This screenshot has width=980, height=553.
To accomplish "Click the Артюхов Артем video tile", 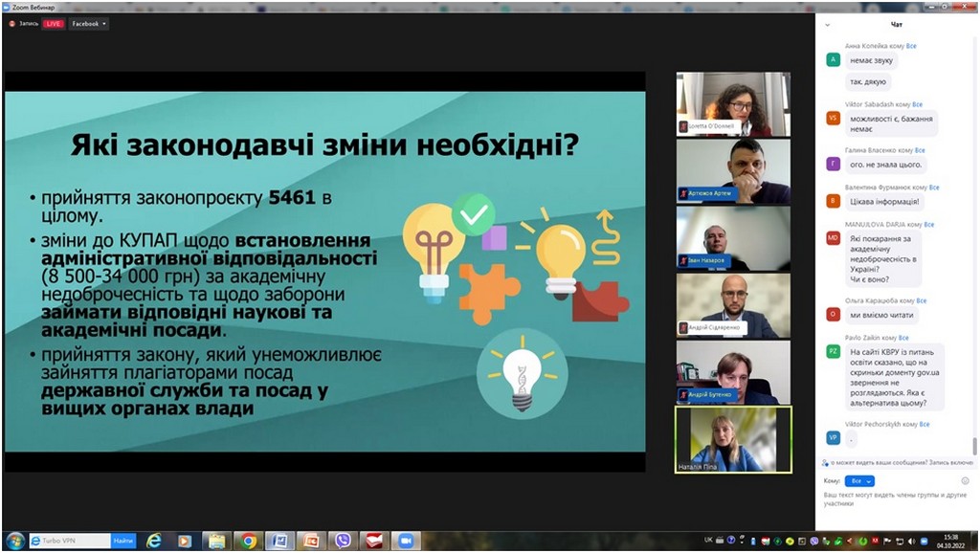I will click(733, 171).
